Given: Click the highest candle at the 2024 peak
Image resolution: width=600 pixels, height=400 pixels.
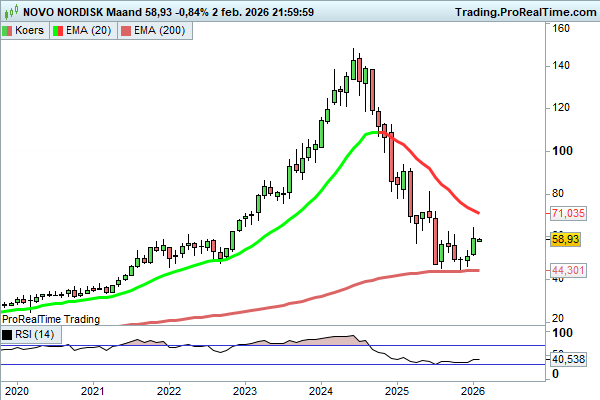Looking at the screenshot, I should point(353,65).
